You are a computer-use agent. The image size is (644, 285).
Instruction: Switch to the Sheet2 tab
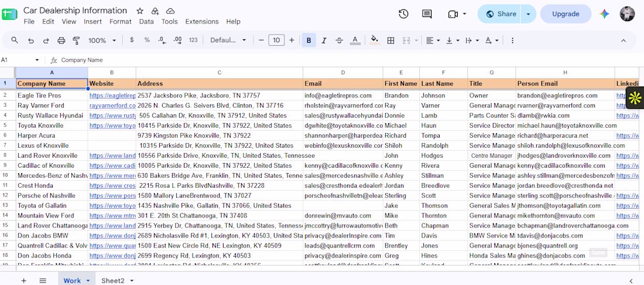[113, 280]
